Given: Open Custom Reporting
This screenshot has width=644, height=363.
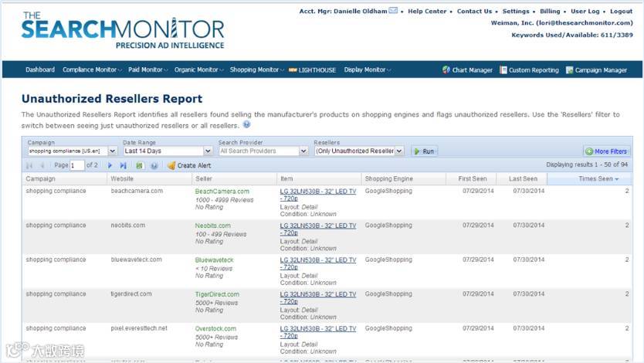Looking at the screenshot, I should coord(529,70).
